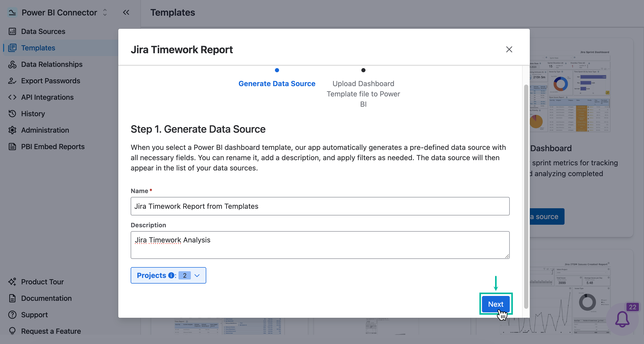Select Upload Dashboard Template step

coord(363,94)
